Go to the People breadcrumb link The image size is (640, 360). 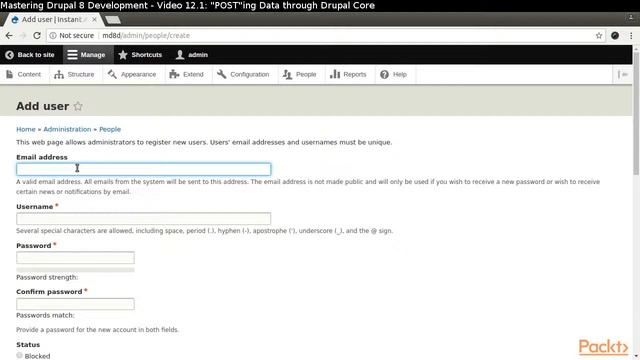[x=110, y=129]
